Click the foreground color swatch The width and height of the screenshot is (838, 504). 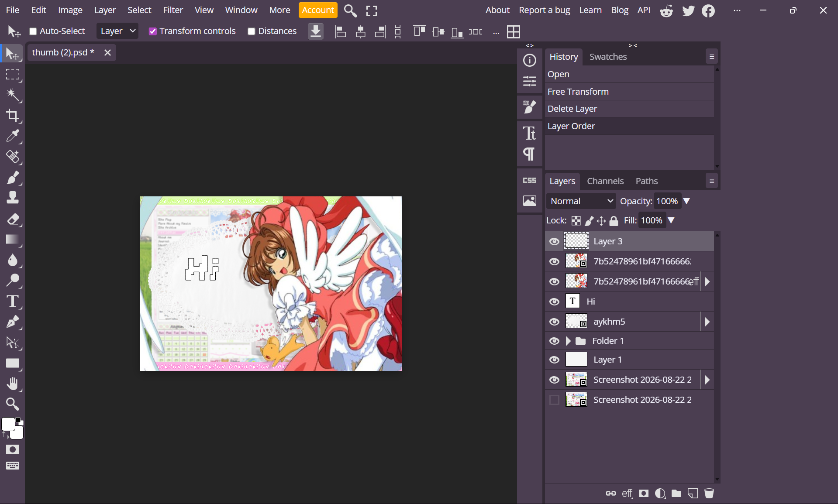(x=8, y=424)
